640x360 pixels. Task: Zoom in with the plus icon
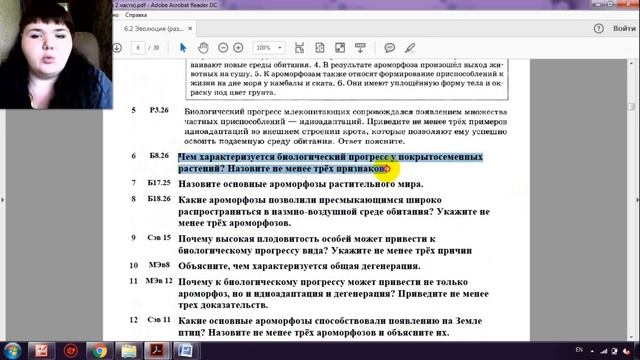[x=238, y=48]
